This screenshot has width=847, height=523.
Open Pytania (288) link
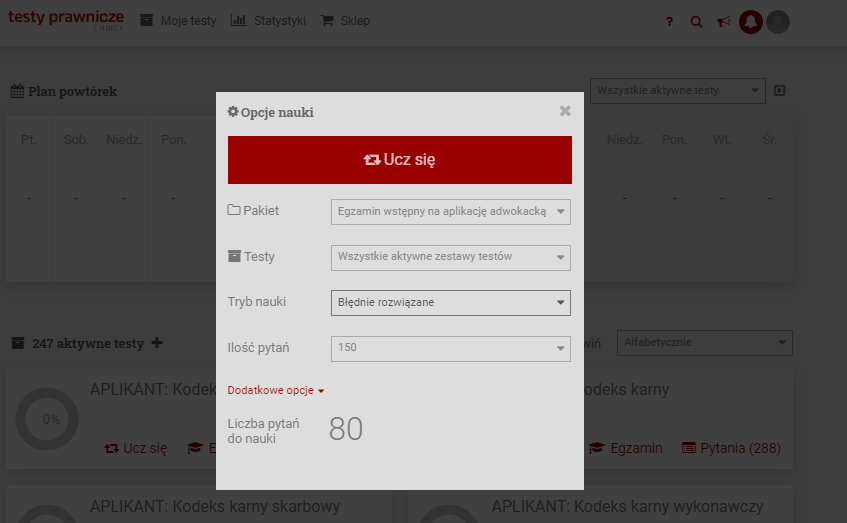tap(731, 448)
